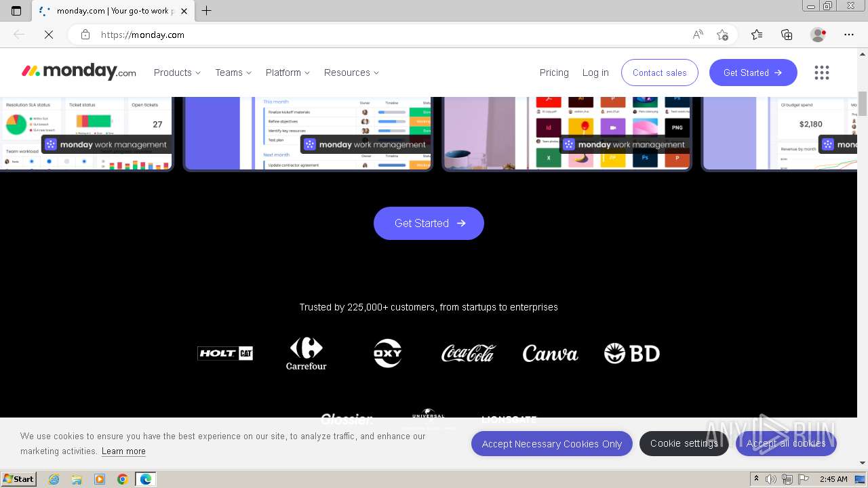Click the OXY logo
The width and height of the screenshot is (868, 488).
[x=388, y=353]
